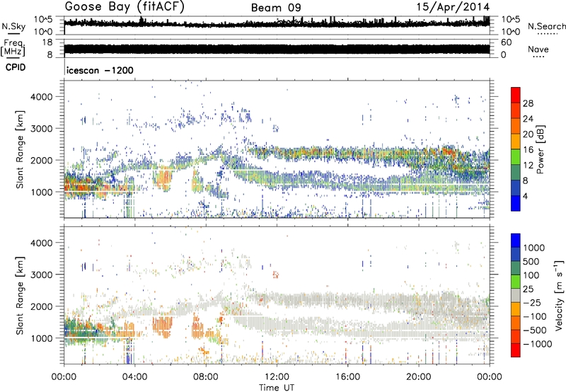Click the '28' Power colorbar value
The image size is (566, 392).
(528, 103)
